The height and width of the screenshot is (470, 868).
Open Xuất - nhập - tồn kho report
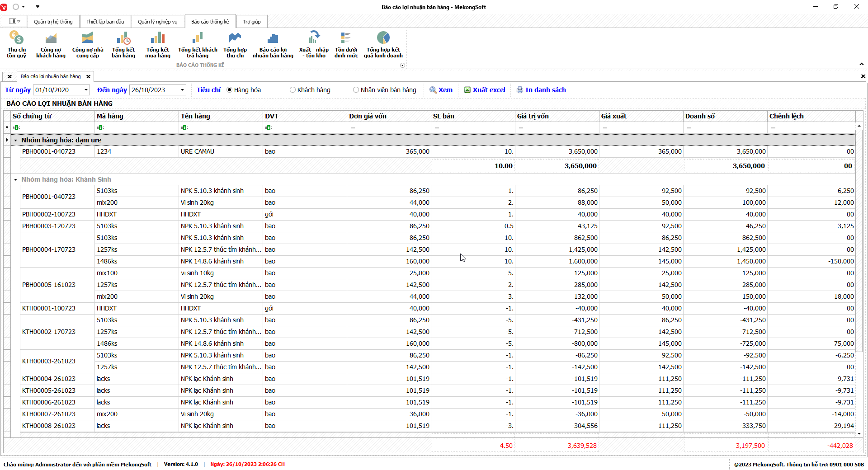point(313,44)
